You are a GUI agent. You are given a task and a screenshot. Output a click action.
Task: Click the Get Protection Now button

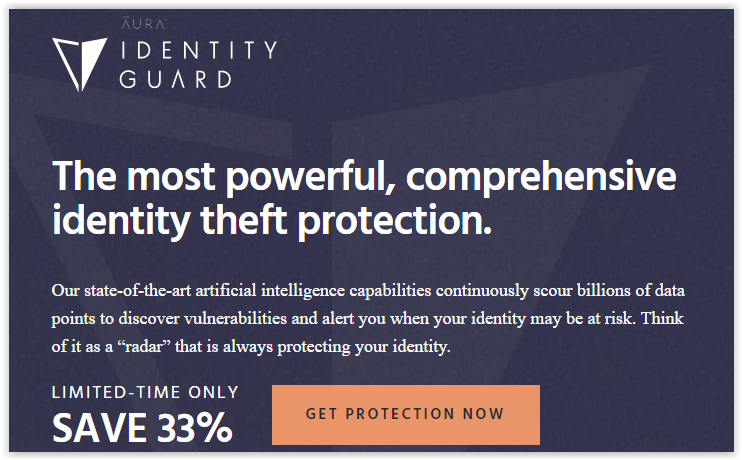point(406,415)
